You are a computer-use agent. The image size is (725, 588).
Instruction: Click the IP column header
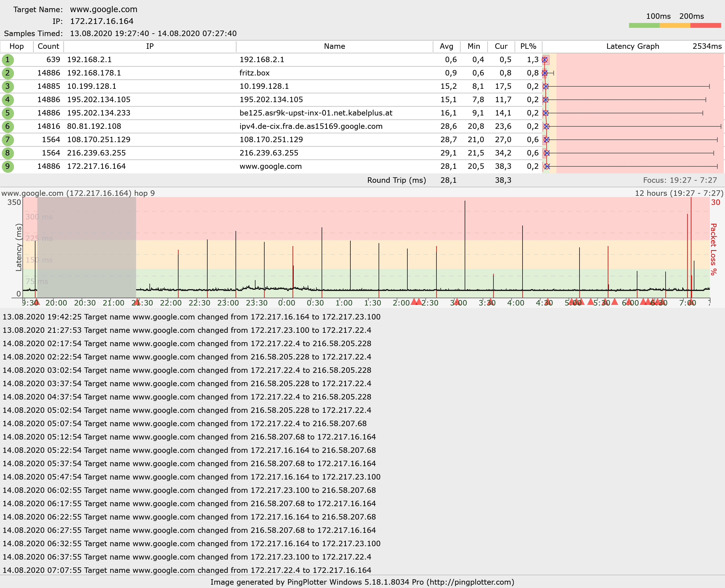click(150, 46)
